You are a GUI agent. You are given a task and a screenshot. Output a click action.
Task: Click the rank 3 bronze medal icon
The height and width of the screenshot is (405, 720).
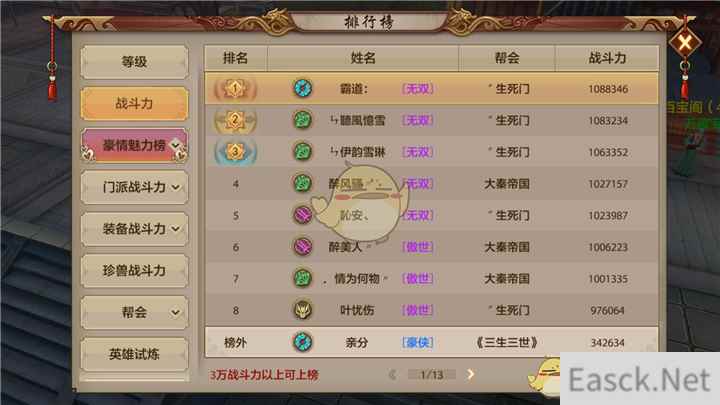235,152
